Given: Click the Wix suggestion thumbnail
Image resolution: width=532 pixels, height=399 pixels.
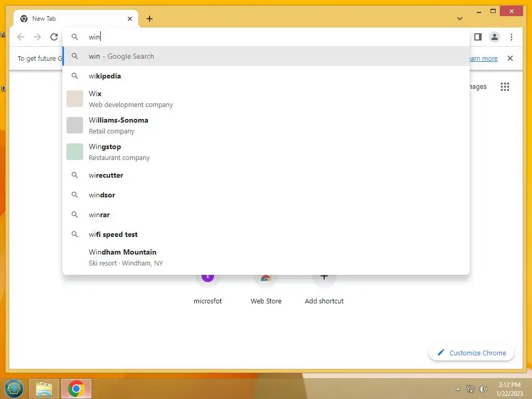Looking at the screenshot, I should coord(75,99).
